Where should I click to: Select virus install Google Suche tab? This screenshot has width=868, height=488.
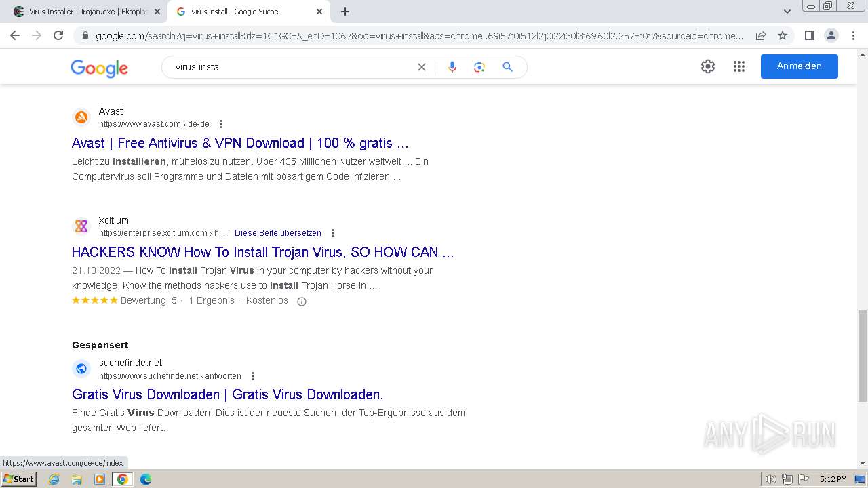click(x=248, y=12)
